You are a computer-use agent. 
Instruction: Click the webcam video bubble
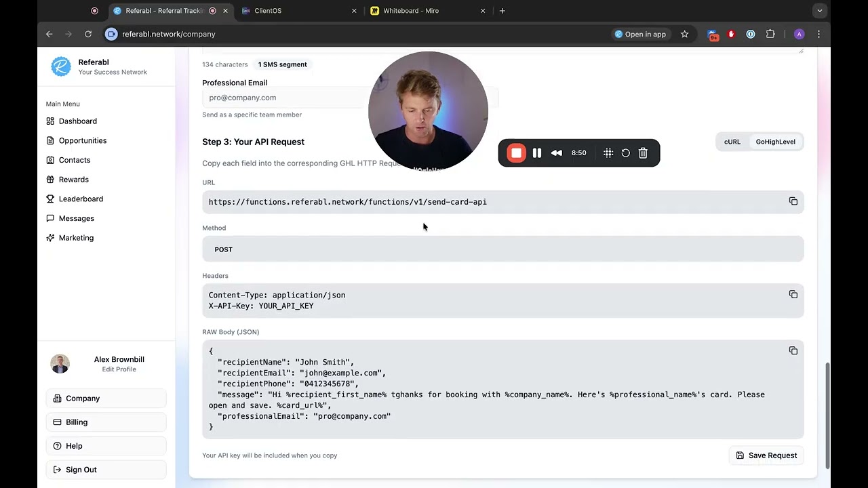point(428,110)
